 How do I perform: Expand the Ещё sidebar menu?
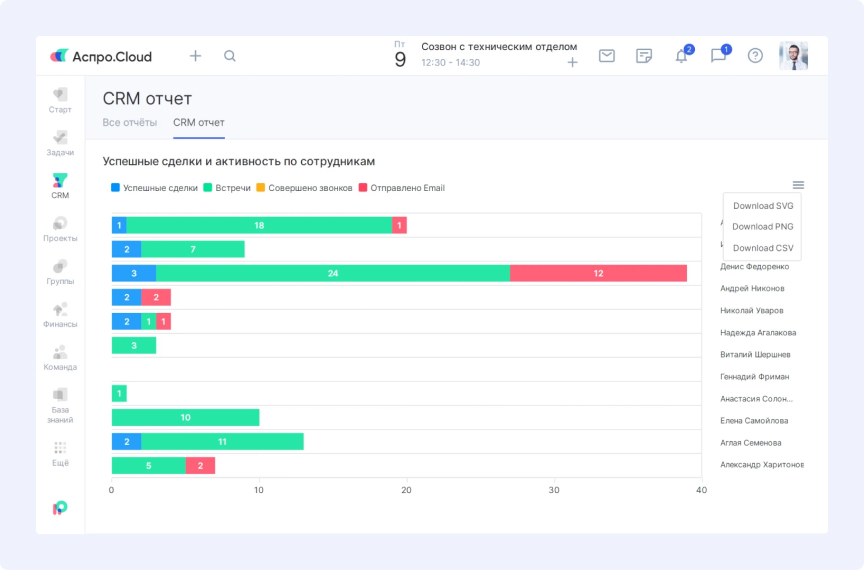tap(60, 453)
